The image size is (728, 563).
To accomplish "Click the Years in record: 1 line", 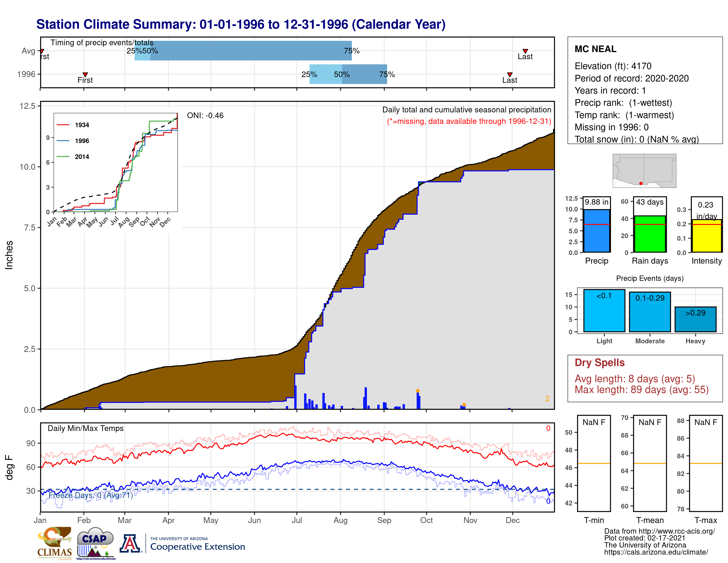I will point(610,91).
